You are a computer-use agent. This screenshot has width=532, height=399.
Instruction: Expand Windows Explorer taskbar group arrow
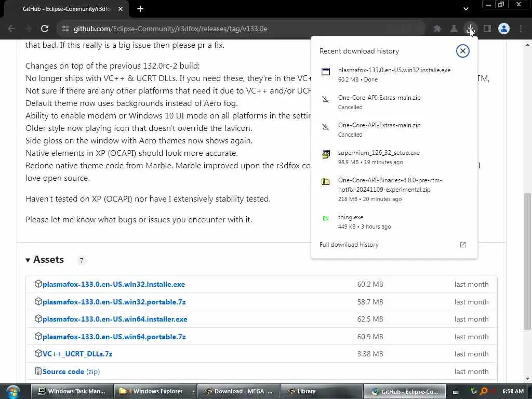[x=193, y=391]
